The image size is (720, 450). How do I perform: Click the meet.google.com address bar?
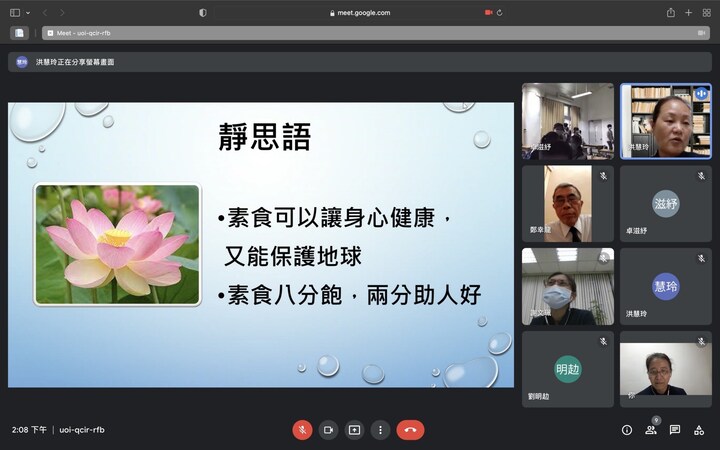pyautogui.click(x=360, y=13)
